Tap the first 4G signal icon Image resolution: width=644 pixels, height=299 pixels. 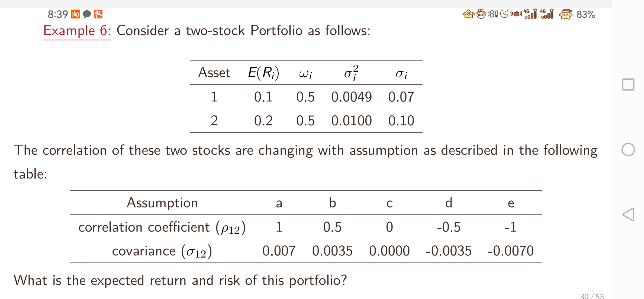pyautogui.click(x=530, y=14)
